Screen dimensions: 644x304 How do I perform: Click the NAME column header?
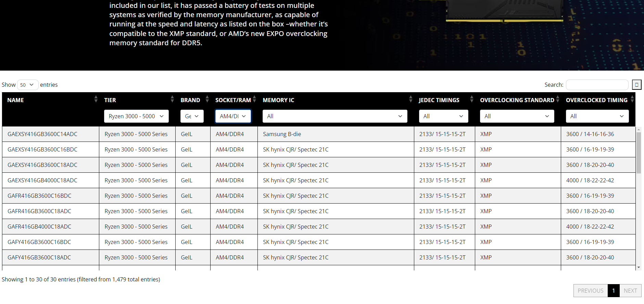(16, 100)
